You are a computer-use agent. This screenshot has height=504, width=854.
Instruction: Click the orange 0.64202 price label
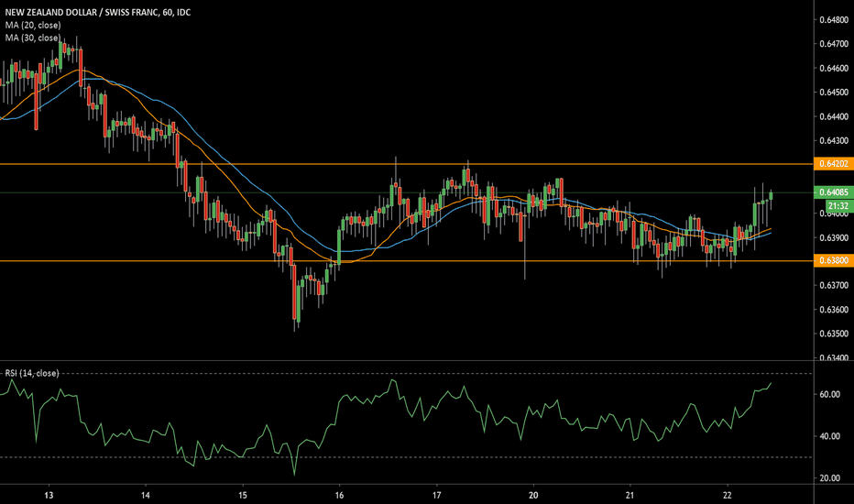[x=832, y=163]
